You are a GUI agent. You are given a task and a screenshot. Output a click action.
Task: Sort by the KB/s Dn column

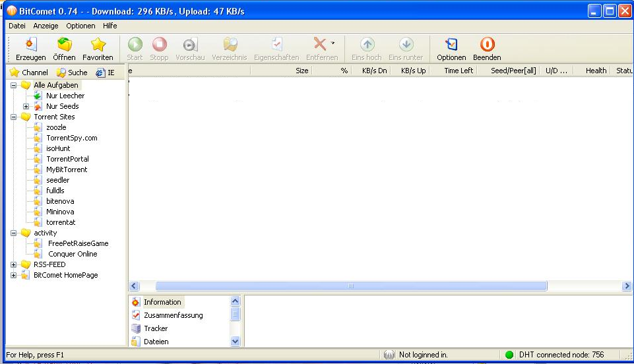pos(371,71)
